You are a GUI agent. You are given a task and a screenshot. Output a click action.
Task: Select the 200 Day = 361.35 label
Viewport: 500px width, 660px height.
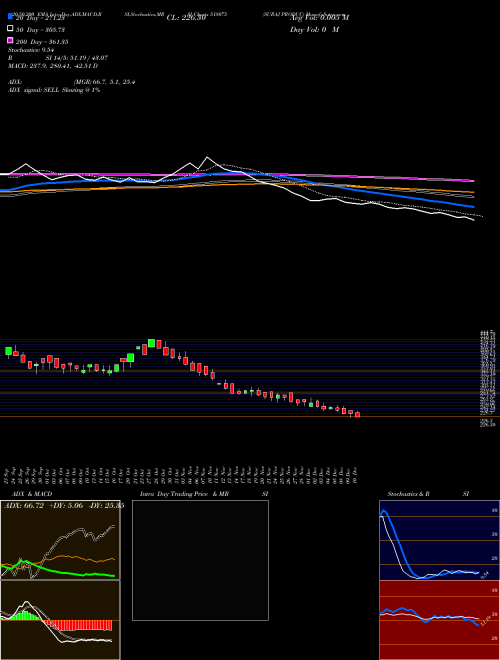coord(42,42)
